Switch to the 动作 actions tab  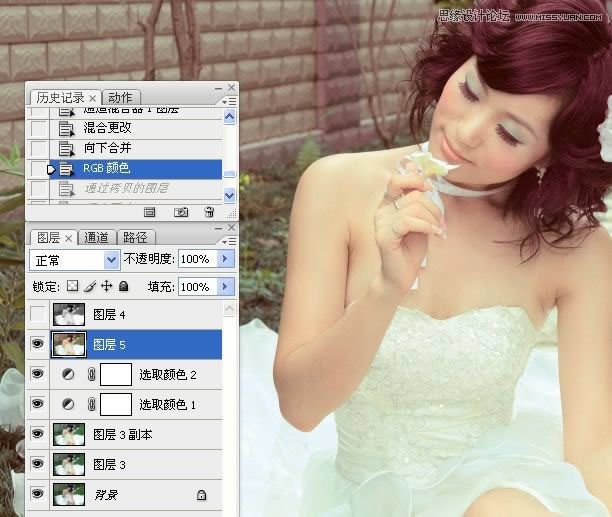[x=118, y=98]
